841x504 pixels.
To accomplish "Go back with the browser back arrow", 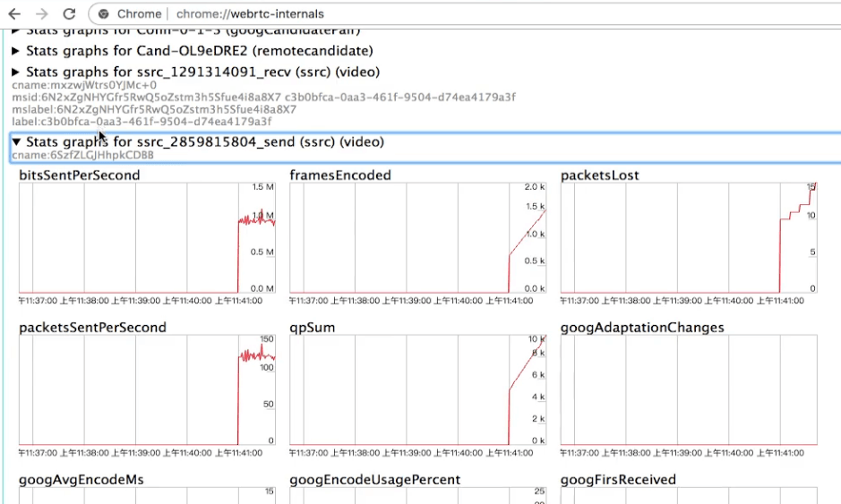I will click(x=14, y=14).
